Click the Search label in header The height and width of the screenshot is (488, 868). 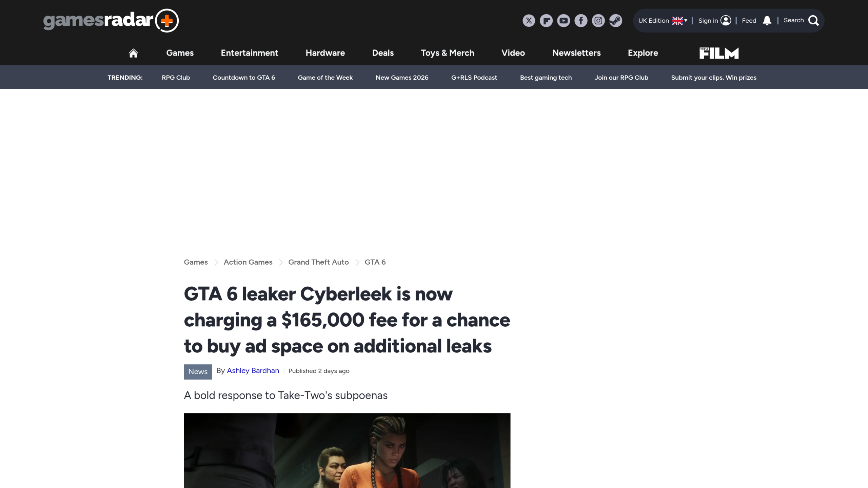[x=793, y=20]
